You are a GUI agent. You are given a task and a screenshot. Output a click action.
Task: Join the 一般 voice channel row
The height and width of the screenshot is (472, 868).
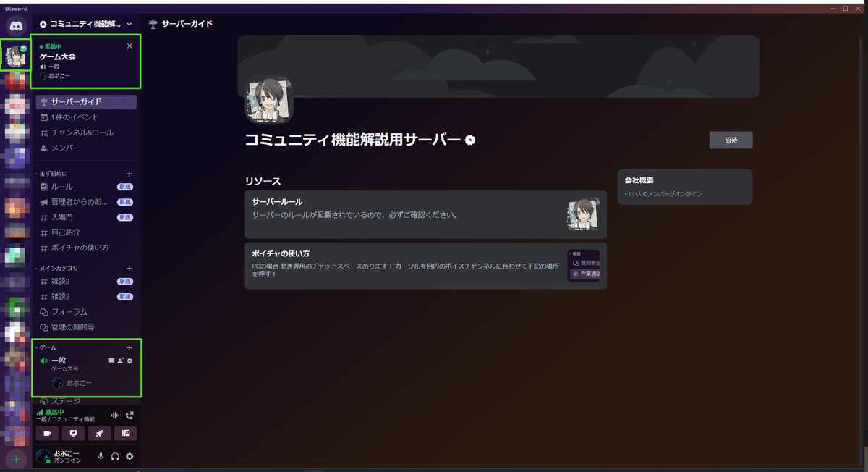(x=86, y=363)
